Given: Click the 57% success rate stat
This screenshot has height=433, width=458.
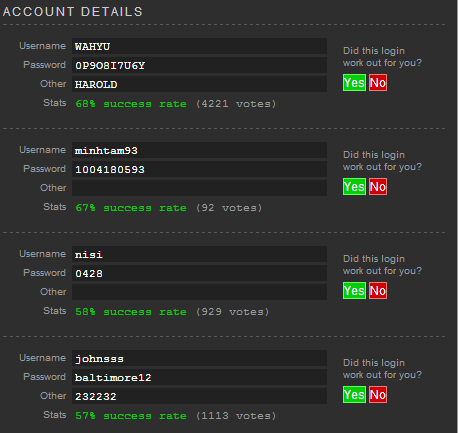Looking at the screenshot, I should click(131, 416).
